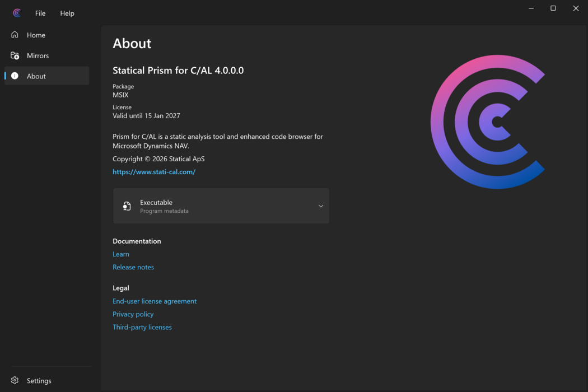Screen dimensions: 588x392
Task: Click the 'MSIX' package value
Action: [120, 95]
